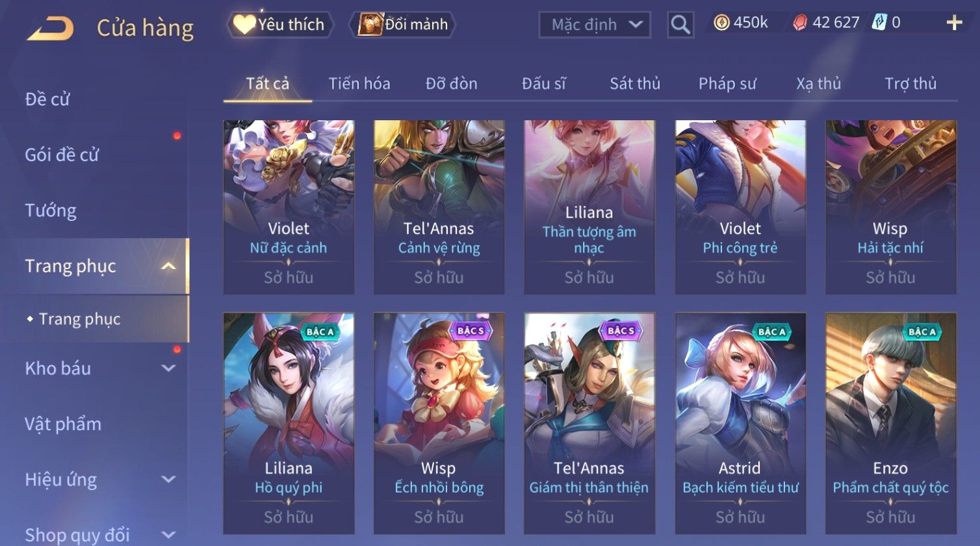Switch to the Sát thủ tab

point(635,83)
